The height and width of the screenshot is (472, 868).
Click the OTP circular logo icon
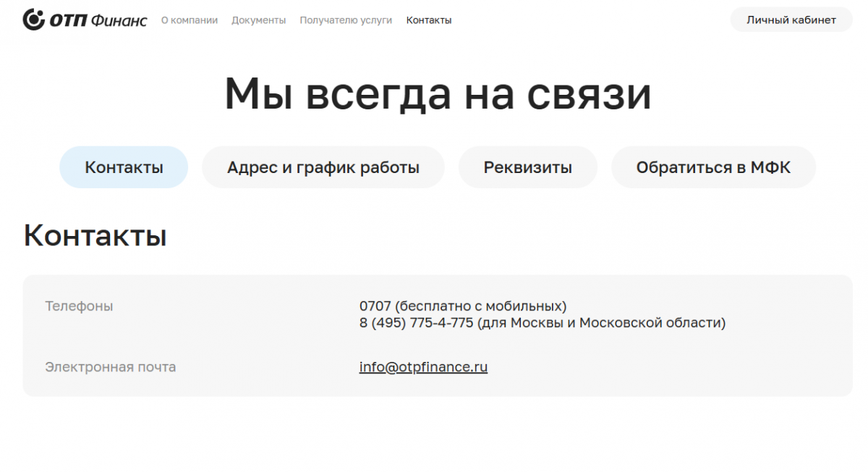tap(34, 20)
